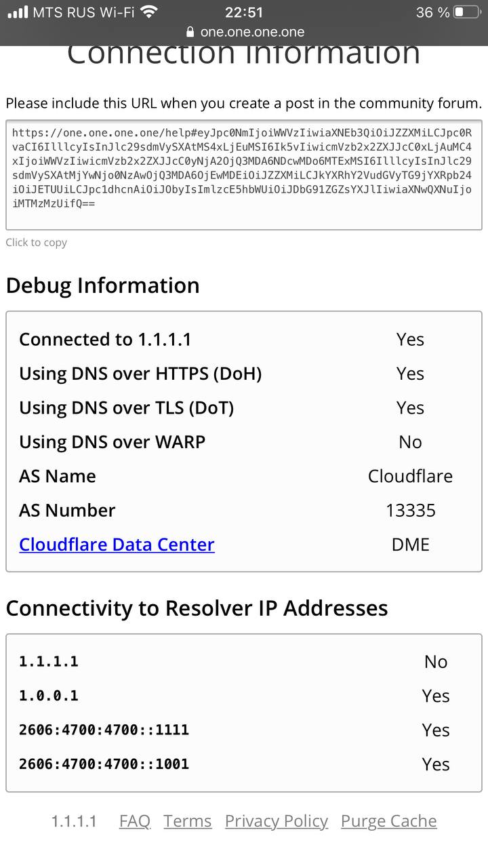This screenshot has height=868, width=488.
Task: Tap the battery icon in status bar
Action: coord(468,12)
